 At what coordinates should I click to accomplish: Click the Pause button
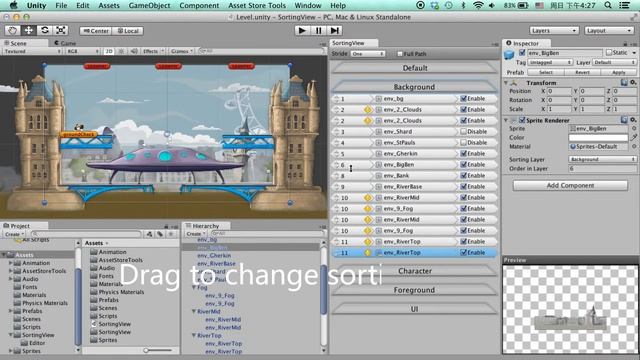(x=318, y=31)
